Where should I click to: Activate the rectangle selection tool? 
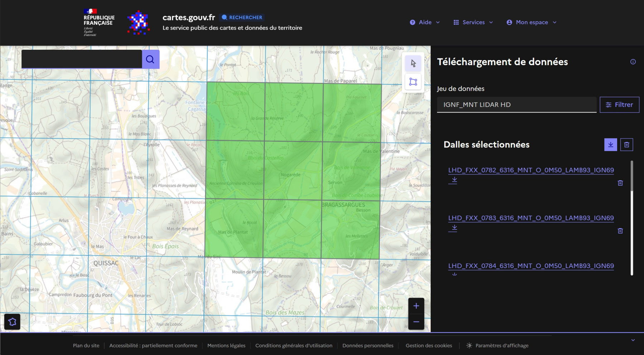413,82
